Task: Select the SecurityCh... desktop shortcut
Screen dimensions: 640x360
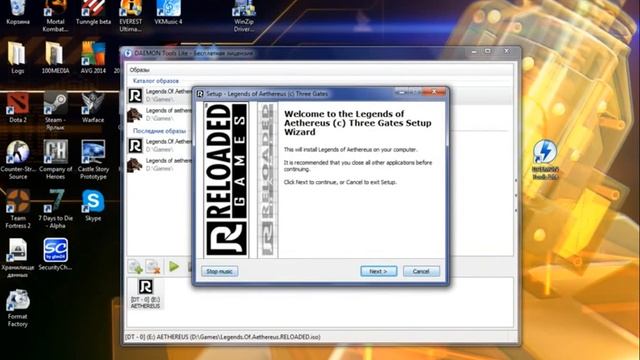Action: tap(55, 255)
